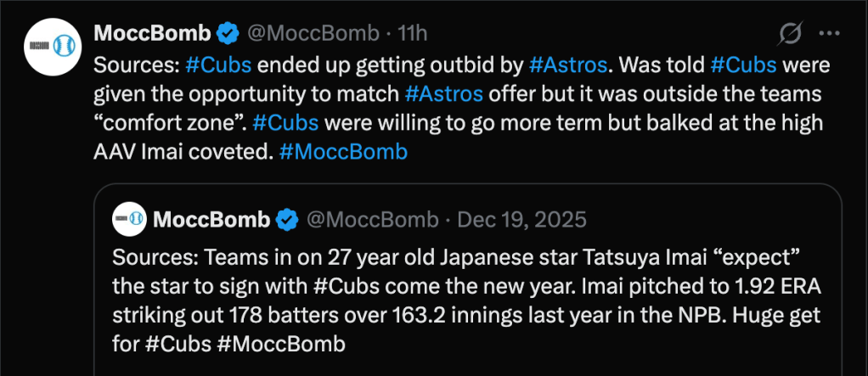Click the small avatar in the quoted post
Image resolution: width=868 pixels, height=376 pixels.
[x=131, y=220]
